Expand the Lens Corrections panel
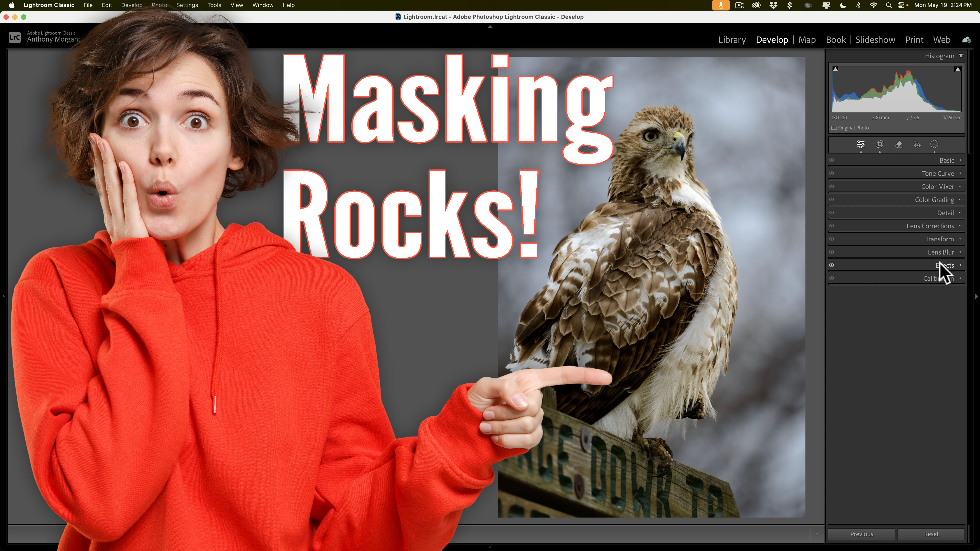 (x=961, y=226)
